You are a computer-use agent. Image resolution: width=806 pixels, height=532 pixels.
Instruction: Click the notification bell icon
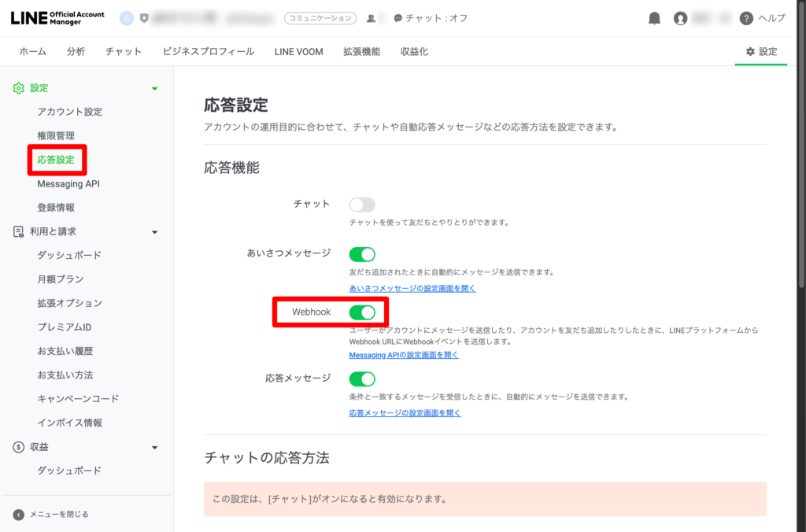coord(654,18)
